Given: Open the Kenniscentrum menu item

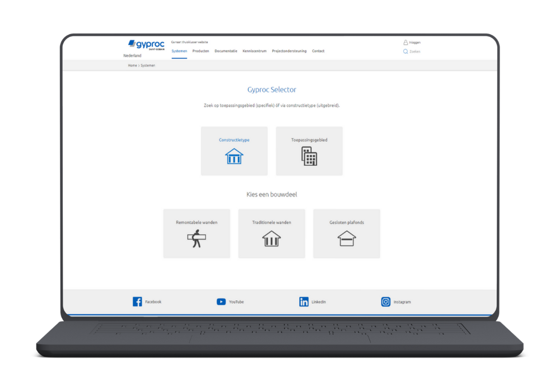Looking at the screenshot, I should (255, 51).
